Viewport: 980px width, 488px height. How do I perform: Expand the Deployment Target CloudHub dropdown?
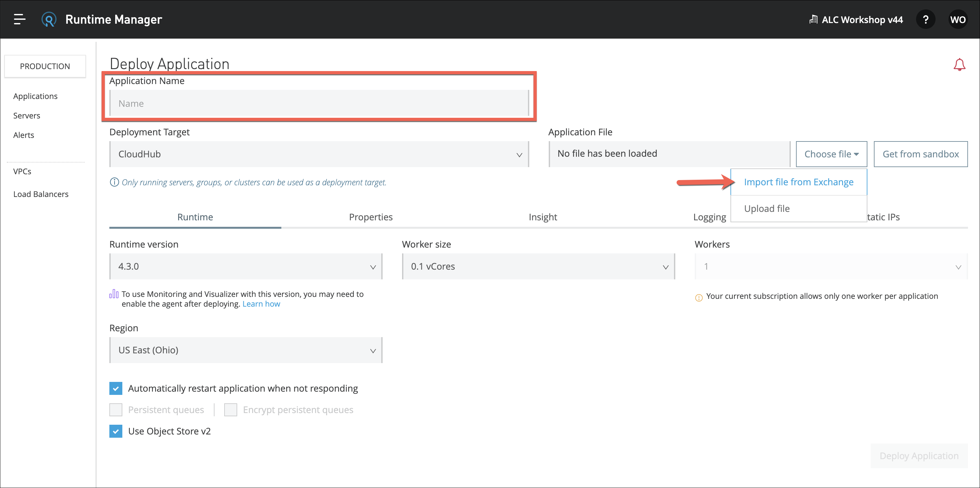coord(319,154)
